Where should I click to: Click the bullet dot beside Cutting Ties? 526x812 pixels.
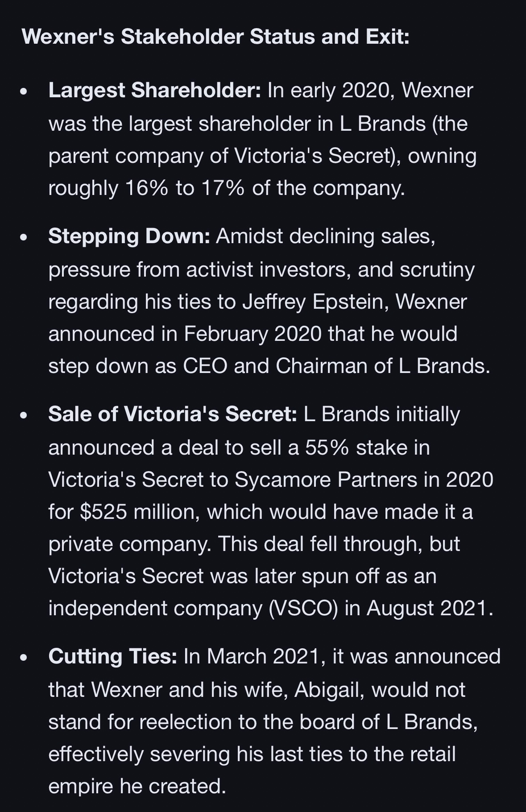click(x=24, y=658)
